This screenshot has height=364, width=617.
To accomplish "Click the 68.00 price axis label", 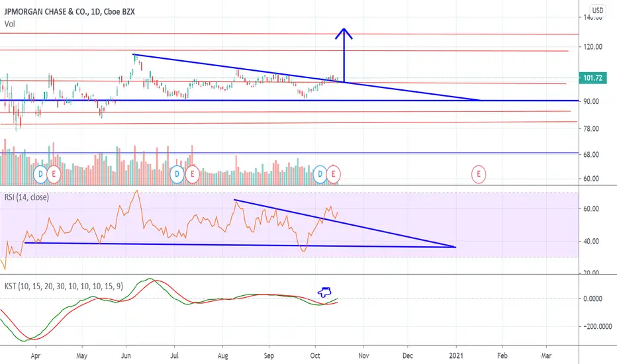I will point(591,155).
